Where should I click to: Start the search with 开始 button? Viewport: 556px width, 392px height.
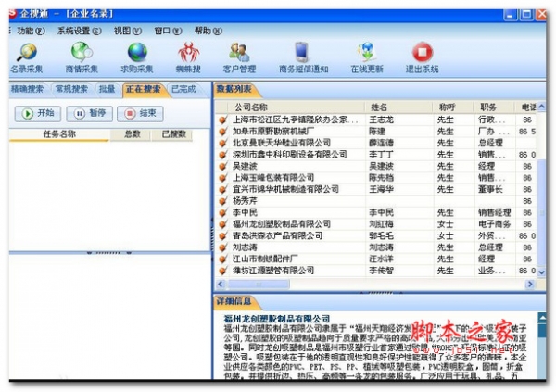coord(38,113)
